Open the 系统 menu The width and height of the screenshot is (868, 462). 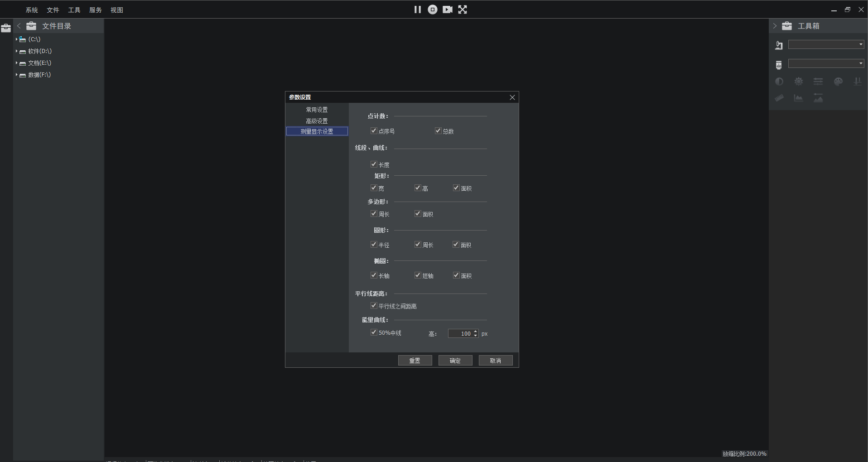(32, 10)
